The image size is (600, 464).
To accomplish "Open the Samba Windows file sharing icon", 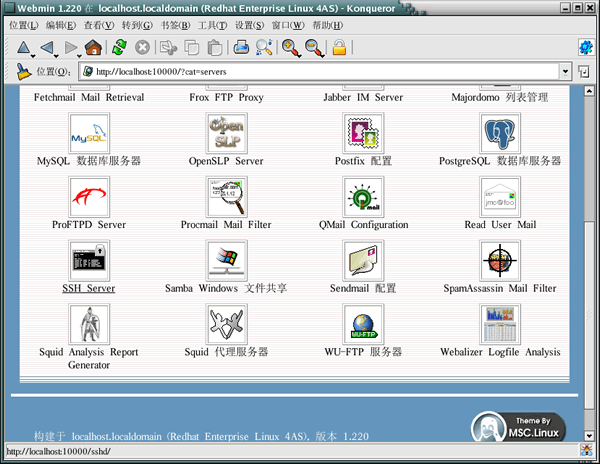I will click(x=226, y=260).
